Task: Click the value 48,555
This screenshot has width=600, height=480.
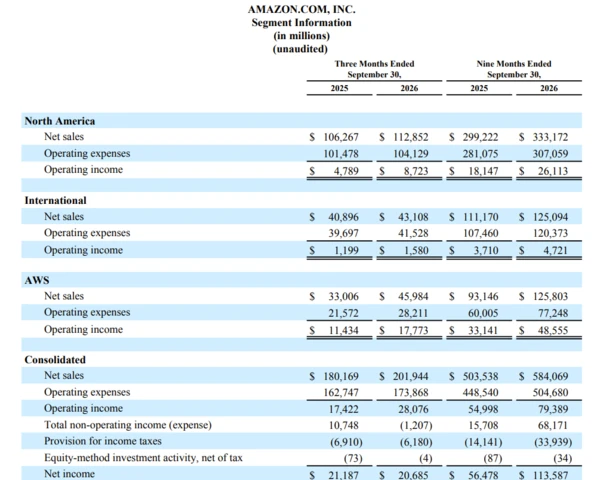Action: point(553,330)
